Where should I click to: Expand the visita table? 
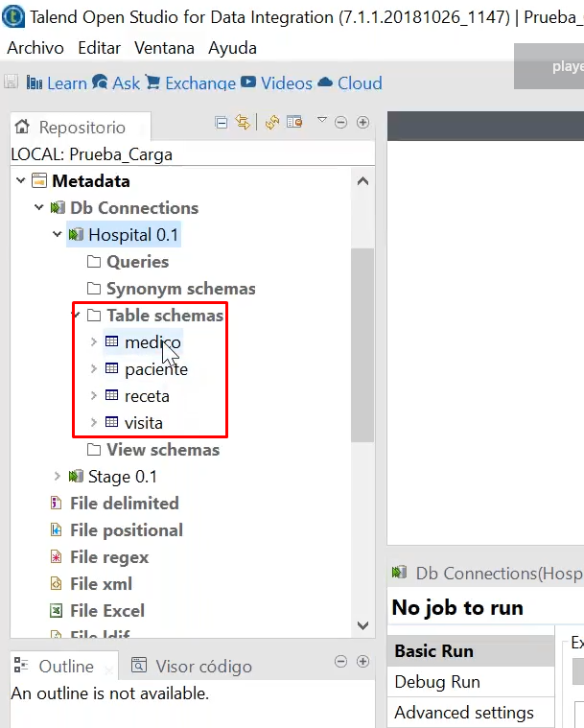94,422
